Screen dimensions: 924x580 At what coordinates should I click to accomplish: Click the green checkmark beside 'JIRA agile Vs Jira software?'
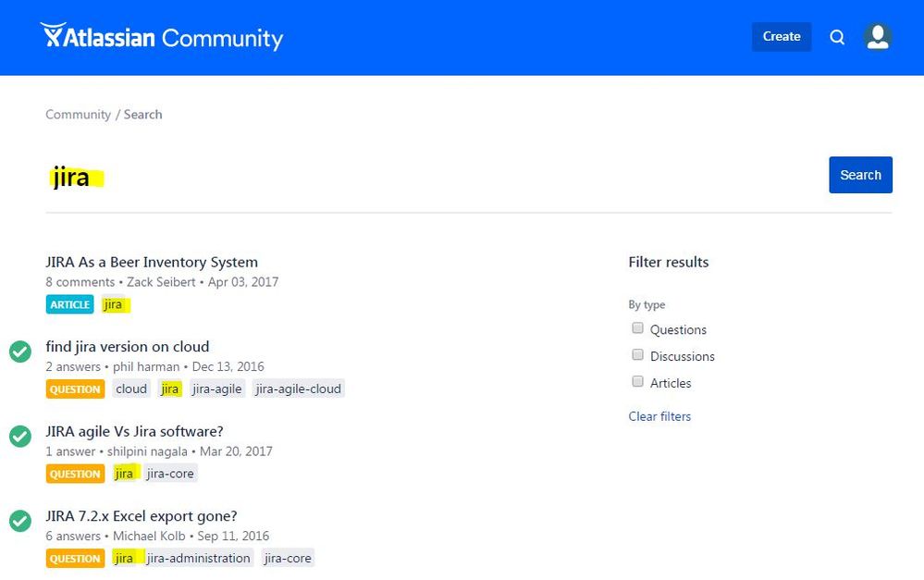pyautogui.click(x=20, y=437)
